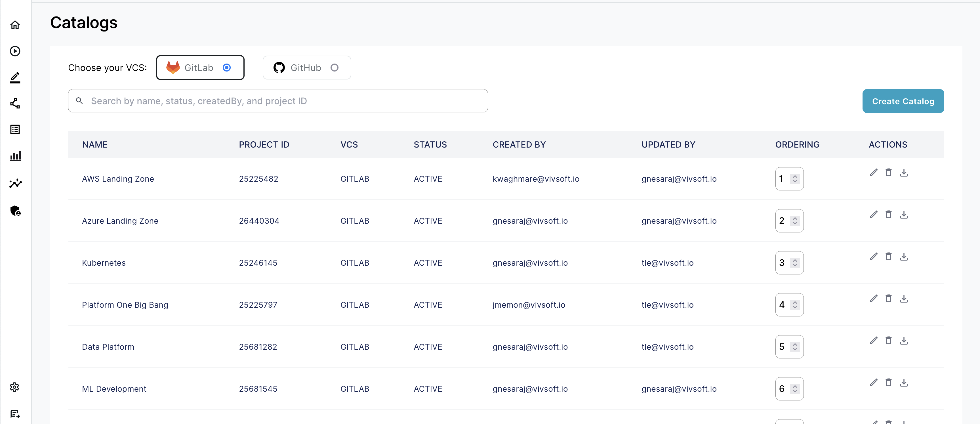Delete the ML Development catalog
This screenshot has width=980, height=424.
888,383
